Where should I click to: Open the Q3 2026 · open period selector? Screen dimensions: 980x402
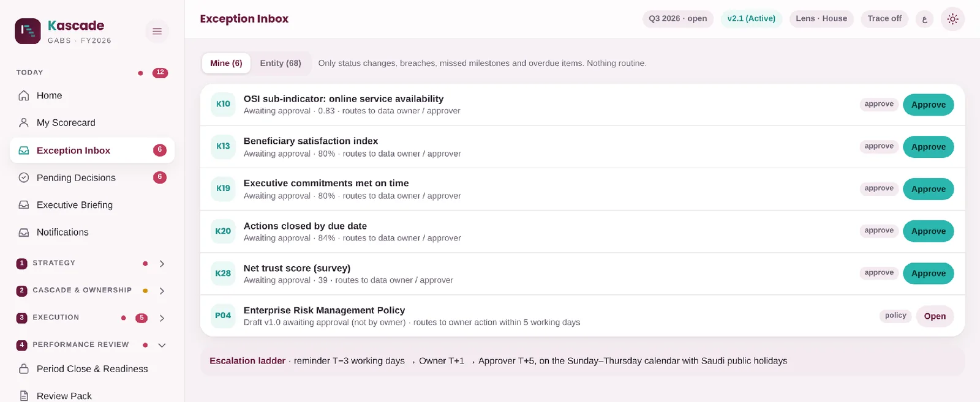tap(678, 19)
